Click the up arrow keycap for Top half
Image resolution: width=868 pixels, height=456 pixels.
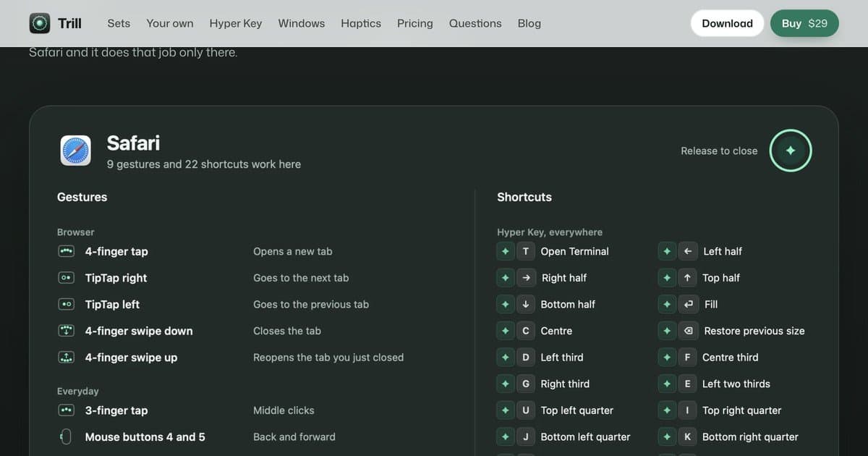tap(688, 278)
